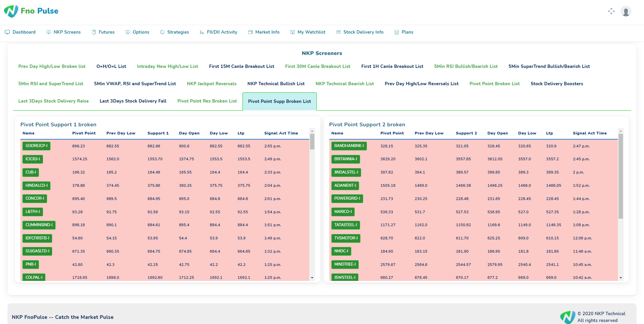Select 5Min SuperTrend Bullish/Bearish List tab

pyautogui.click(x=549, y=67)
